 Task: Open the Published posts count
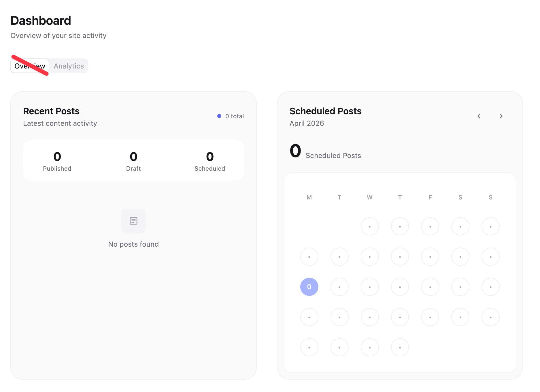[57, 161]
